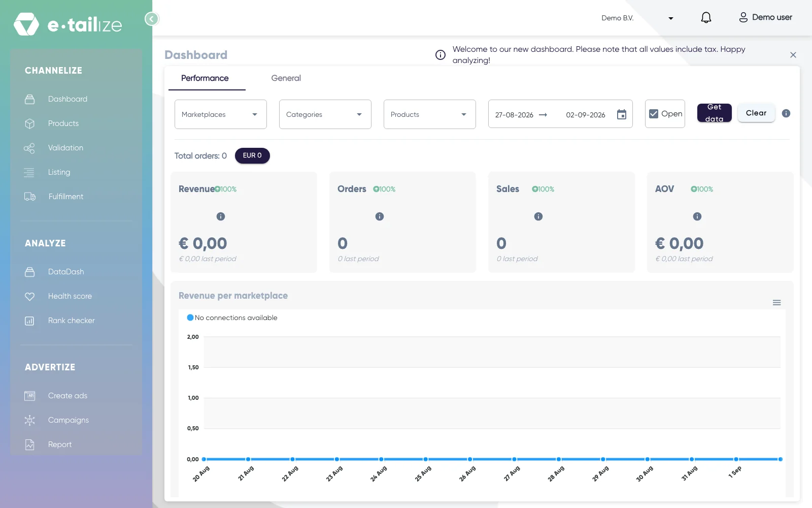
Task: Click the Get data button
Action: (715, 113)
